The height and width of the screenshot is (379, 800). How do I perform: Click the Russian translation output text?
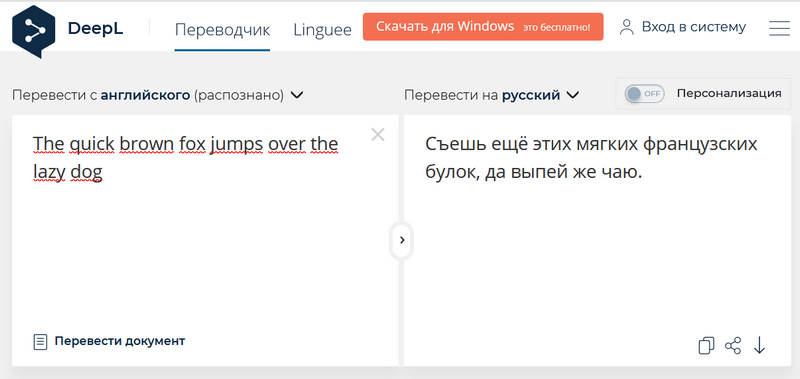[x=591, y=158]
